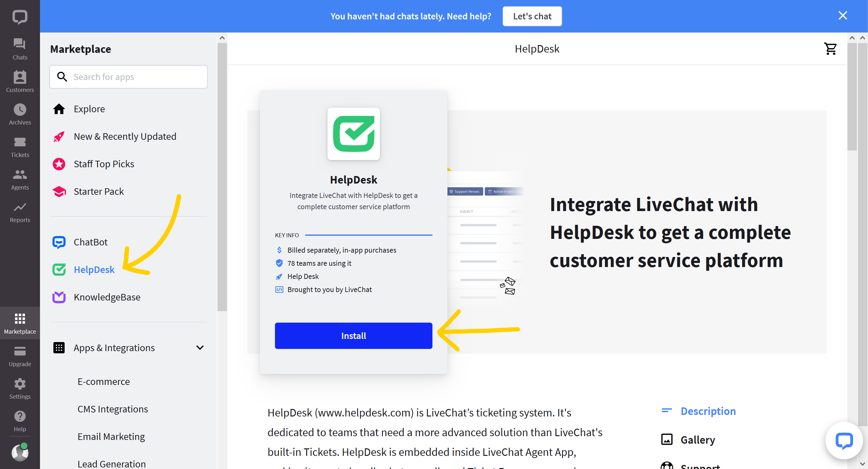Select the HelpDesk item in sidebar
868x469 pixels.
(x=95, y=269)
